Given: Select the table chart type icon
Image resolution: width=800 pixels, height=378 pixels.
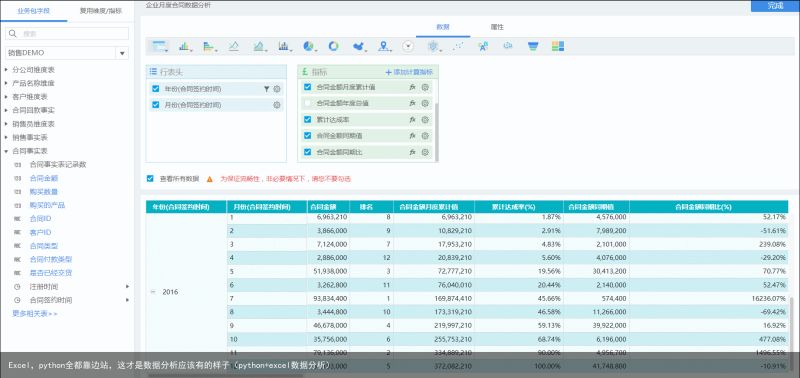Looking at the screenshot, I should coord(160,46).
